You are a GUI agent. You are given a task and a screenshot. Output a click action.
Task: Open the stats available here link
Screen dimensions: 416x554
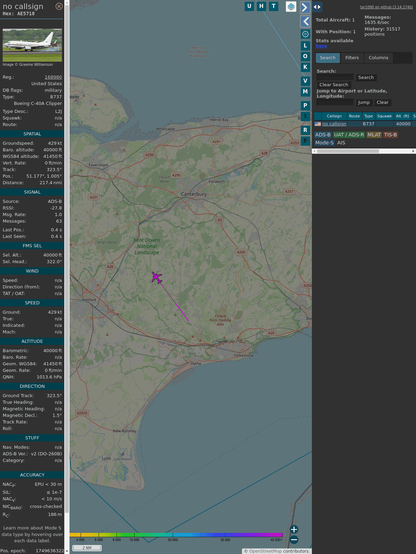pos(321,46)
